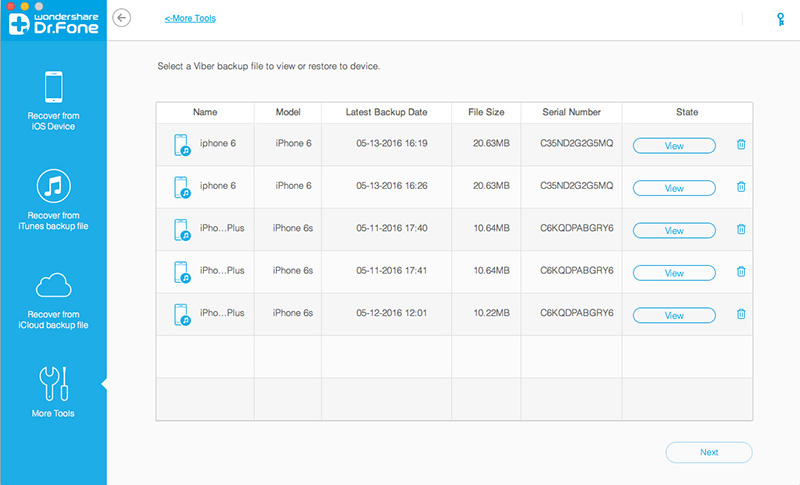Click the Name column header

click(205, 112)
